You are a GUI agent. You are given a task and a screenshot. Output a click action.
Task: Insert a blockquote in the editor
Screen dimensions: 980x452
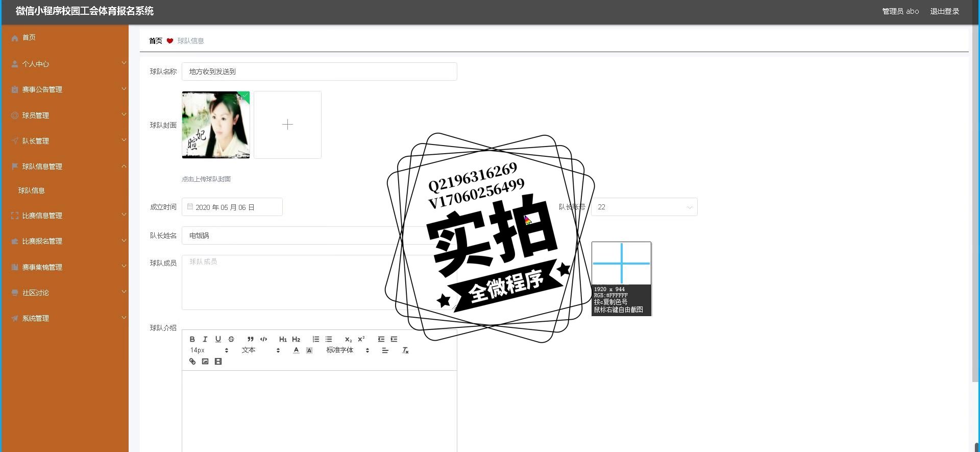coord(251,339)
